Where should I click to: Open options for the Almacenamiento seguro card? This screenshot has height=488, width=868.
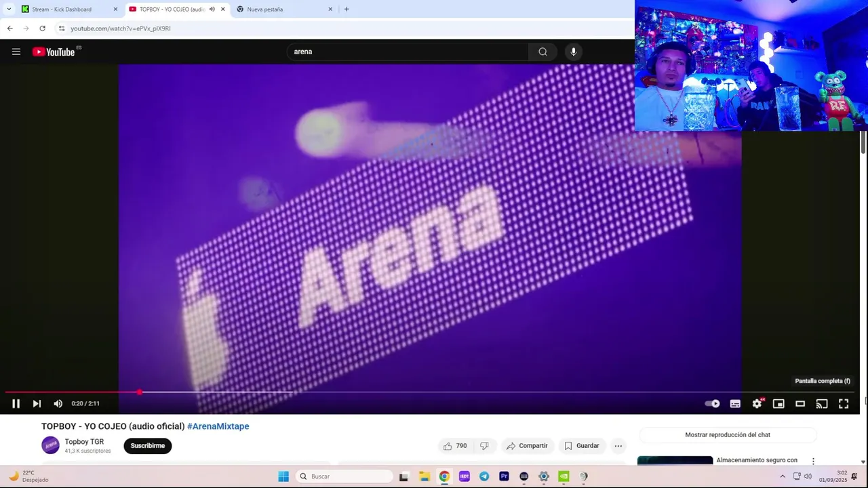(x=813, y=461)
